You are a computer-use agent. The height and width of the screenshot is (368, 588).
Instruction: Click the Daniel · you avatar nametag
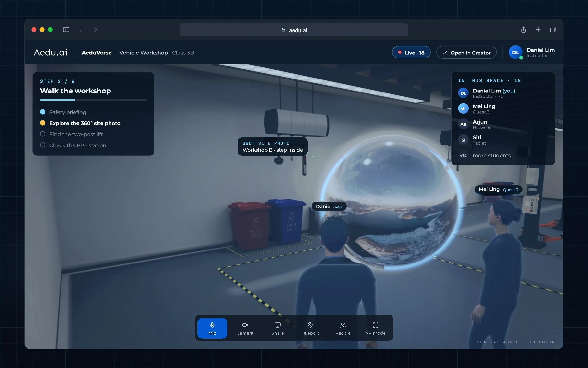pos(329,207)
